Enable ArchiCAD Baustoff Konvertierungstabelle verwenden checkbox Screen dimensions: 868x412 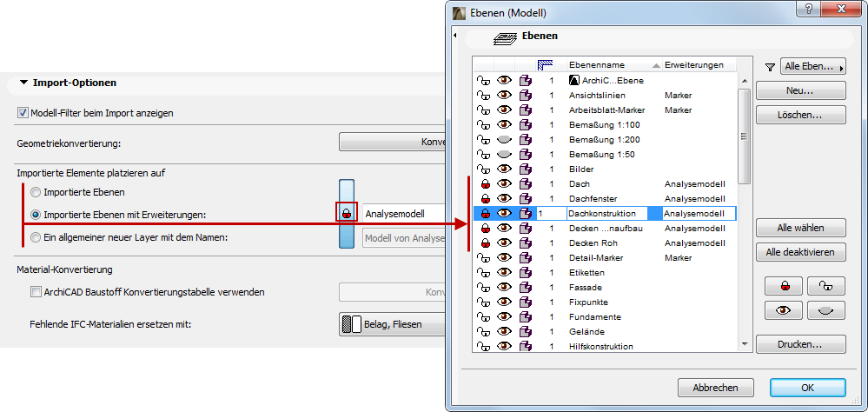(x=36, y=292)
